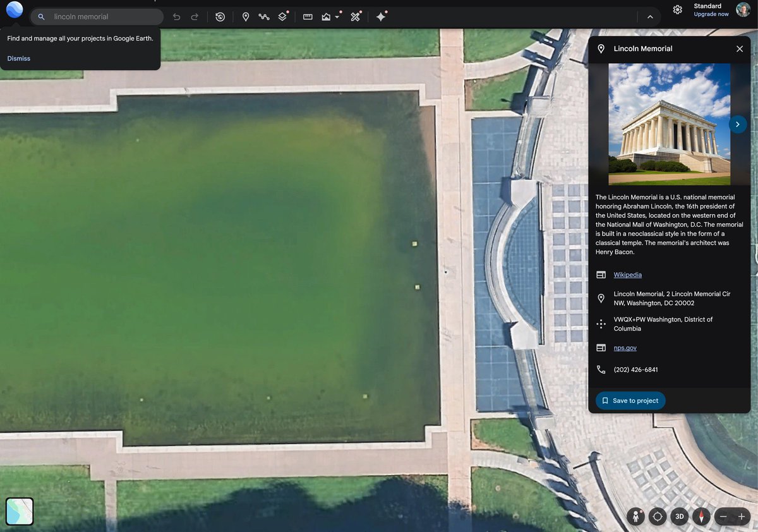The image size is (758, 532).
Task: Open the nps.gov website link
Action: (625, 348)
